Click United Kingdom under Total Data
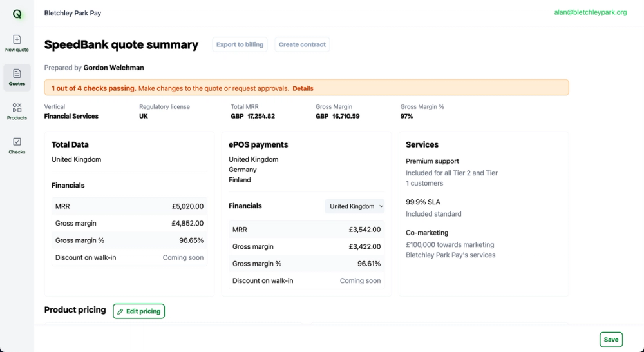644x352 pixels. 77,159
